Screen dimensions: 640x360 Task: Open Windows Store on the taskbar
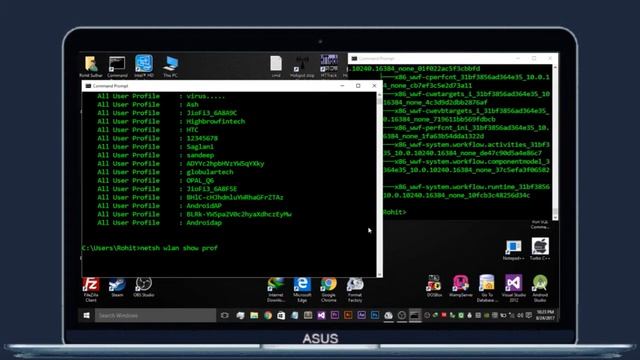281,316
